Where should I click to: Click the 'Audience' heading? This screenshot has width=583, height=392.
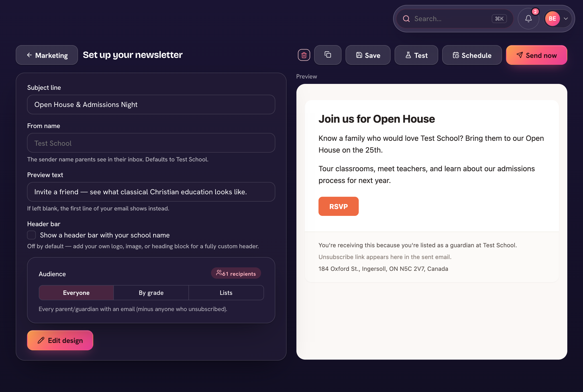pyautogui.click(x=52, y=274)
